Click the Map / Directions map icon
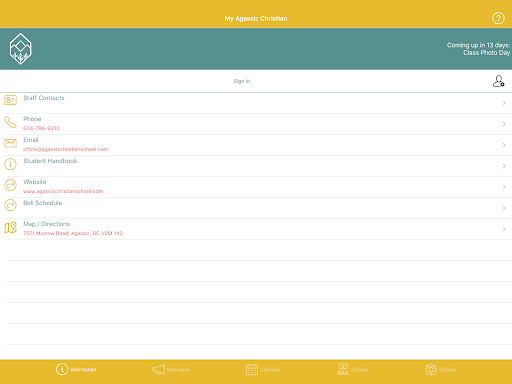 click(10, 228)
